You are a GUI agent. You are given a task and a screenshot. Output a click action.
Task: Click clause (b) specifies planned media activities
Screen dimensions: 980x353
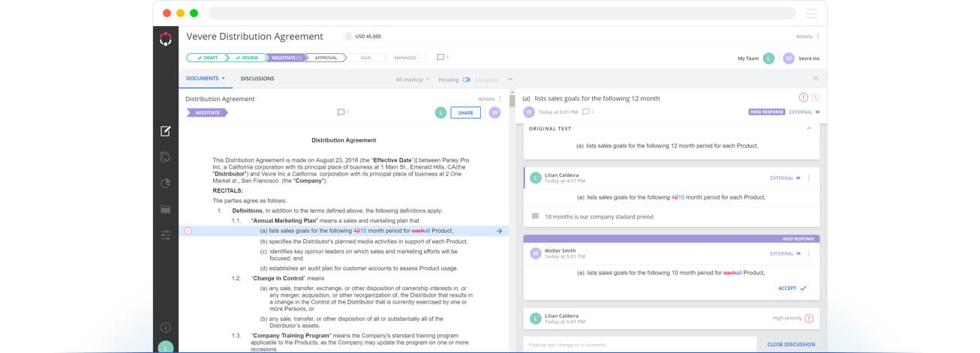coord(364,241)
